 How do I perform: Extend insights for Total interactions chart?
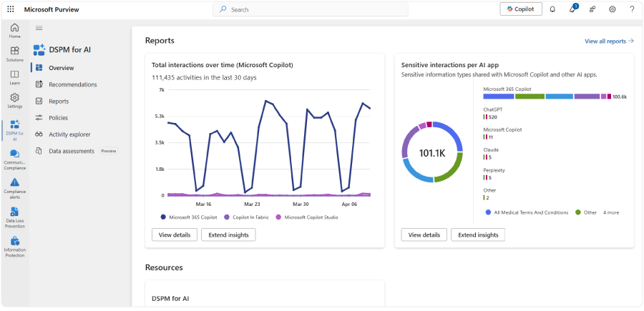pyautogui.click(x=228, y=235)
